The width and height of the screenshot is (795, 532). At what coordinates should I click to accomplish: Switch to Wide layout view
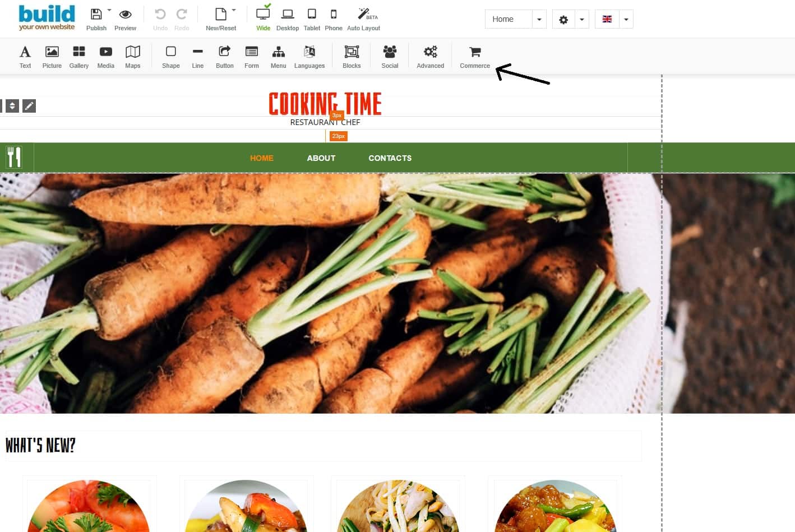coord(263,18)
